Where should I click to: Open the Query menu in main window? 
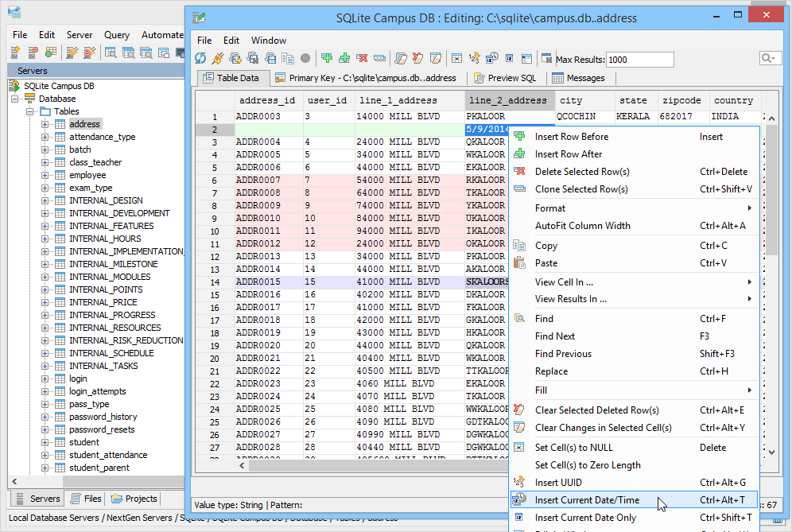117,35
